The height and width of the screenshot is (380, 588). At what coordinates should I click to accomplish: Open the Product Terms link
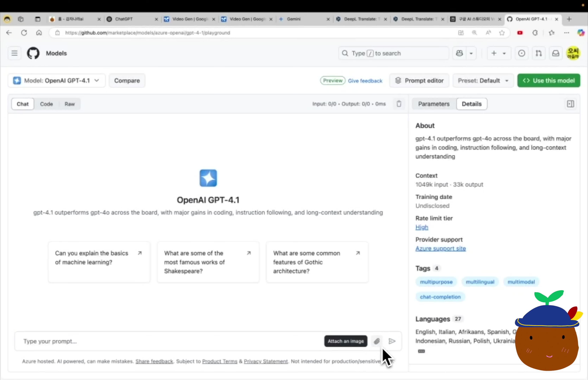220,362
